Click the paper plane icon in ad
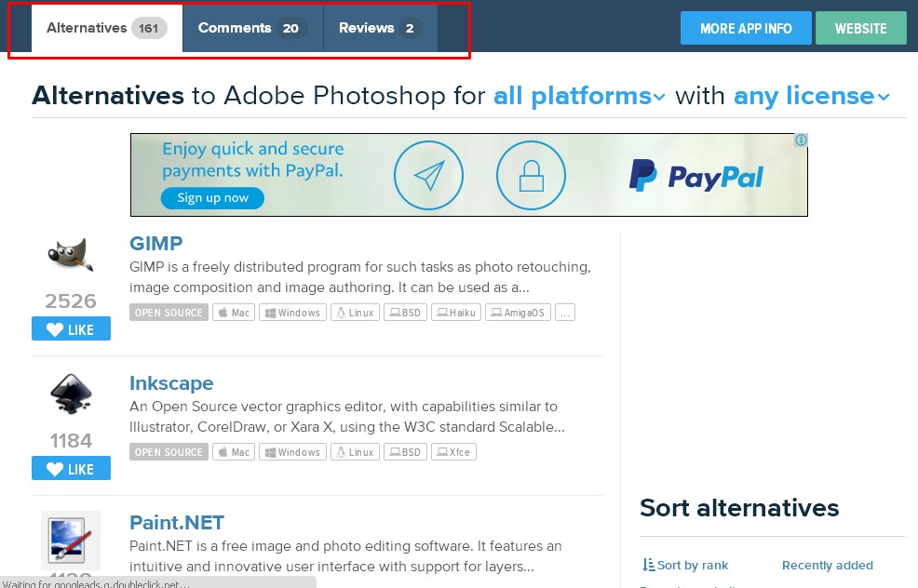 428,175
